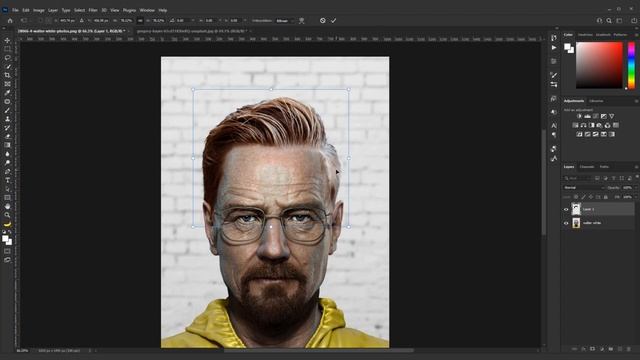Select the Pen tool

pos(7,171)
